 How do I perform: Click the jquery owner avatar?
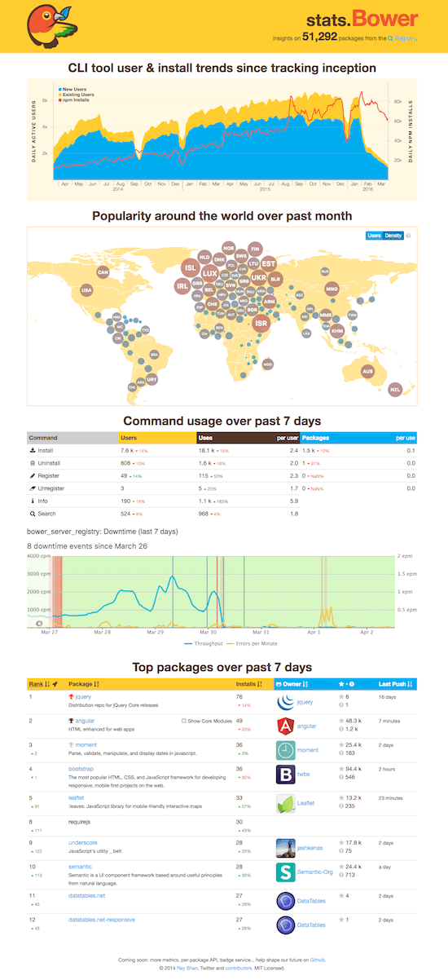point(285,702)
